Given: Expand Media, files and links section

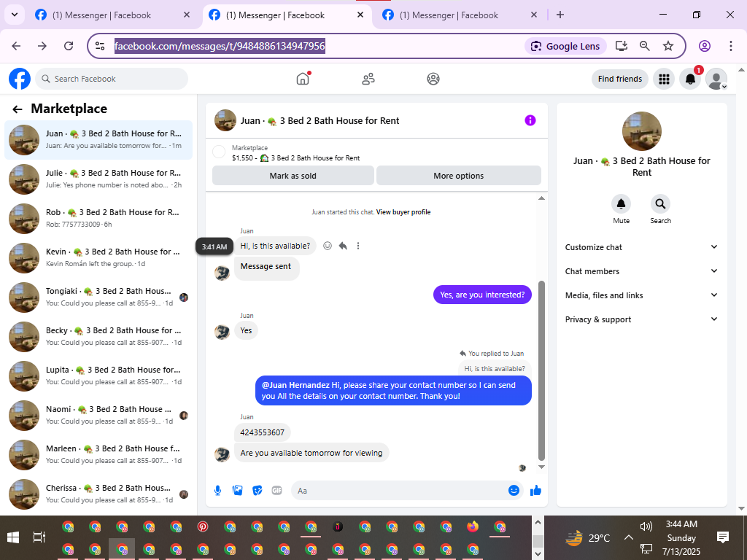Looking at the screenshot, I should click(x=641, y=295).
